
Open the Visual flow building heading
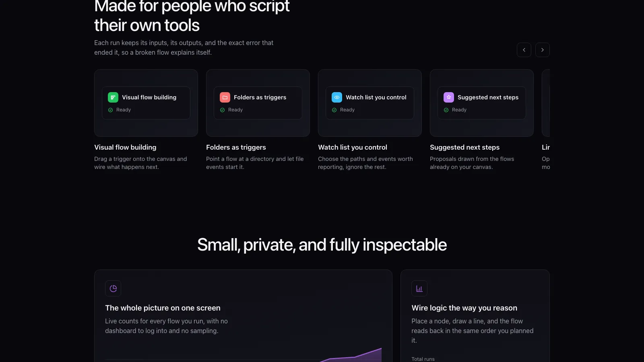coord(125,147)
